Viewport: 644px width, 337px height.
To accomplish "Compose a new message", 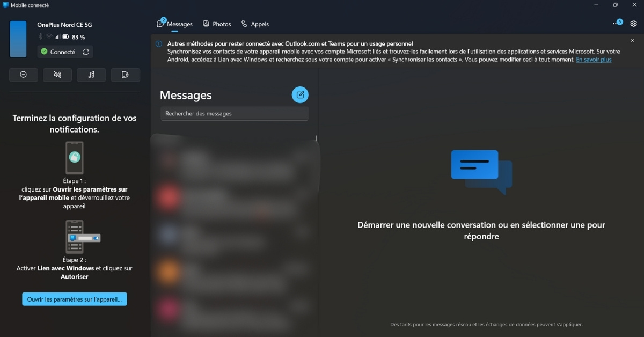I will [x=300, y=95].
